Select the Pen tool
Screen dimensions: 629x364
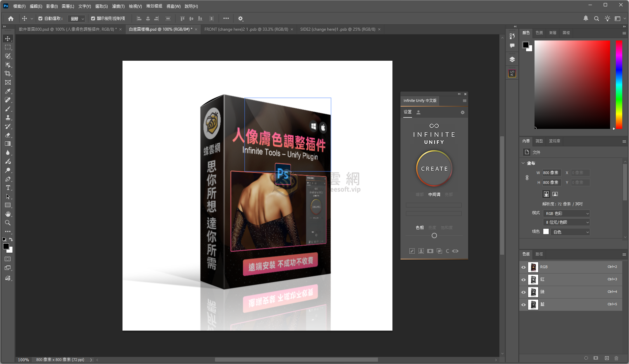(8, 179)
